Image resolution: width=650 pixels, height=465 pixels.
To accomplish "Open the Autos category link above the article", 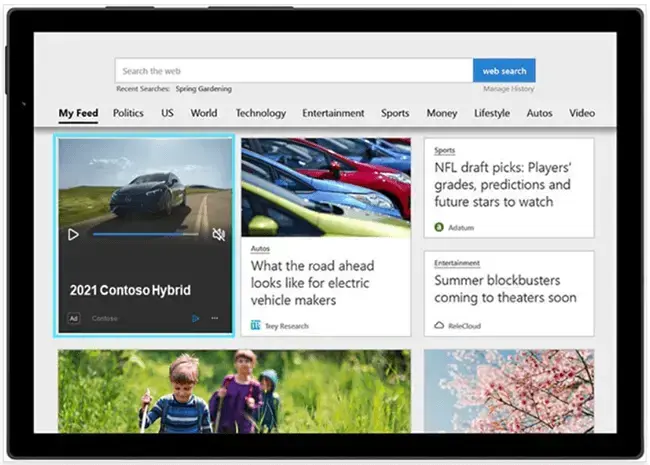I will (260, 249).
